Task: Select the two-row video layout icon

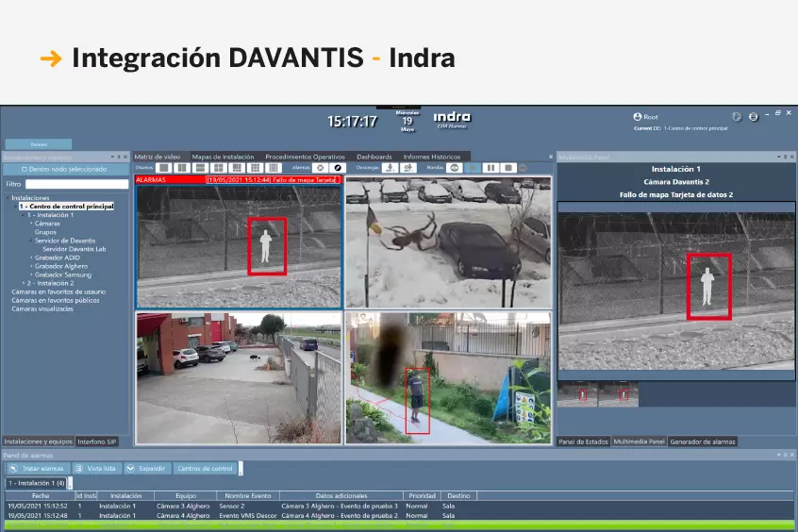Action: tap(201, 168)
